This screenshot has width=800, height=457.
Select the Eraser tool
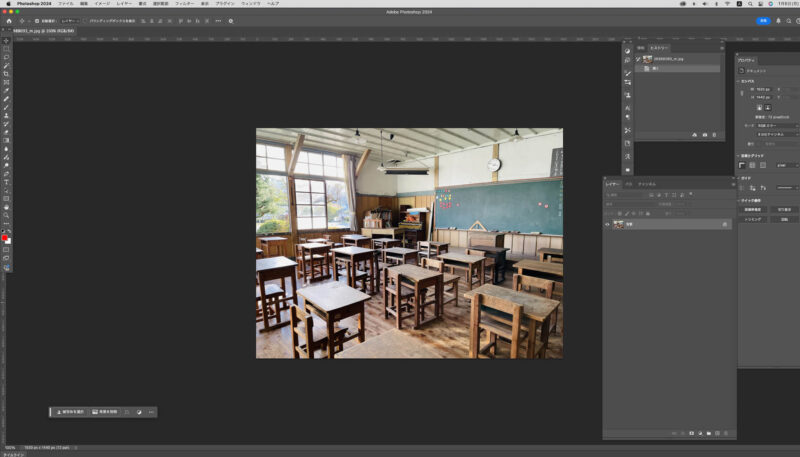[6, 132]
